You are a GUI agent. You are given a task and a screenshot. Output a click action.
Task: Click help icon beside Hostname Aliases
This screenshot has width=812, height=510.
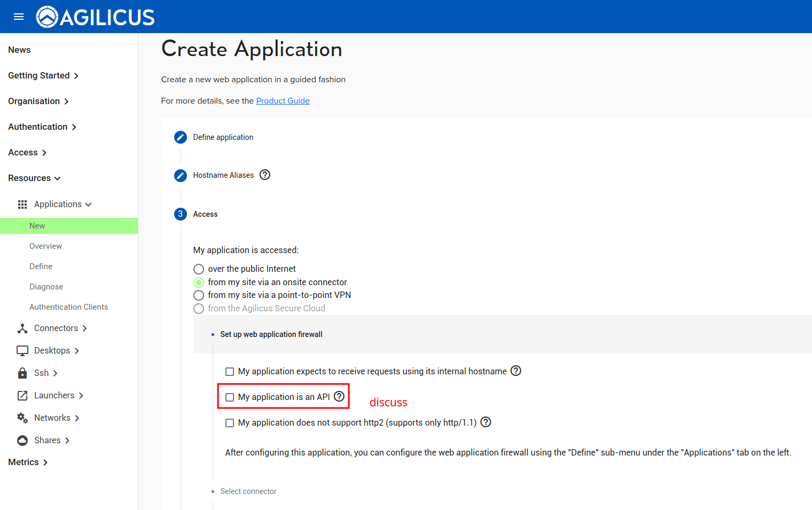[265, 175]
